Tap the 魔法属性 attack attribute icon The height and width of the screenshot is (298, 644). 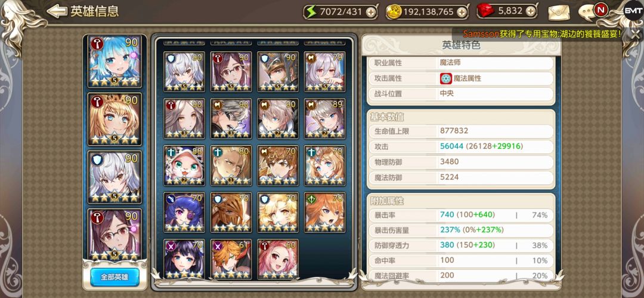446,78
